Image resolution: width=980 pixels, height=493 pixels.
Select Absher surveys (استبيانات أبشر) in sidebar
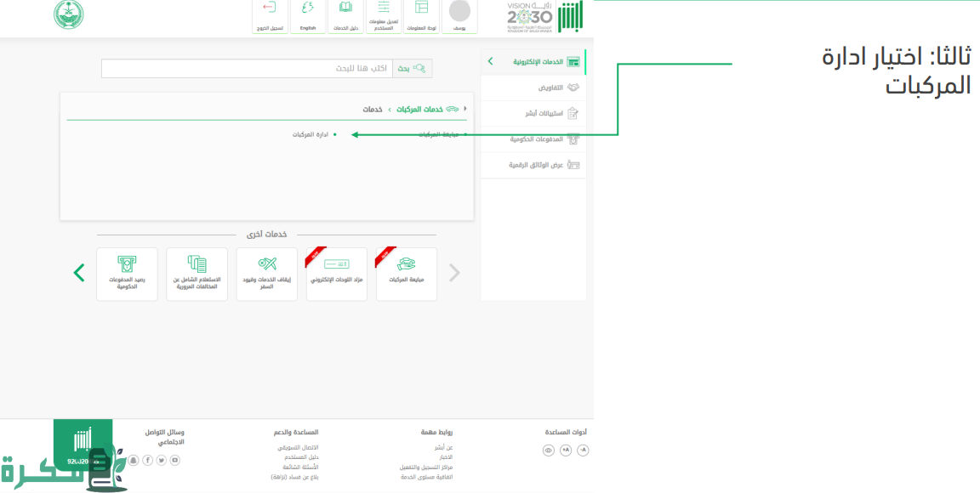point(534,113)
